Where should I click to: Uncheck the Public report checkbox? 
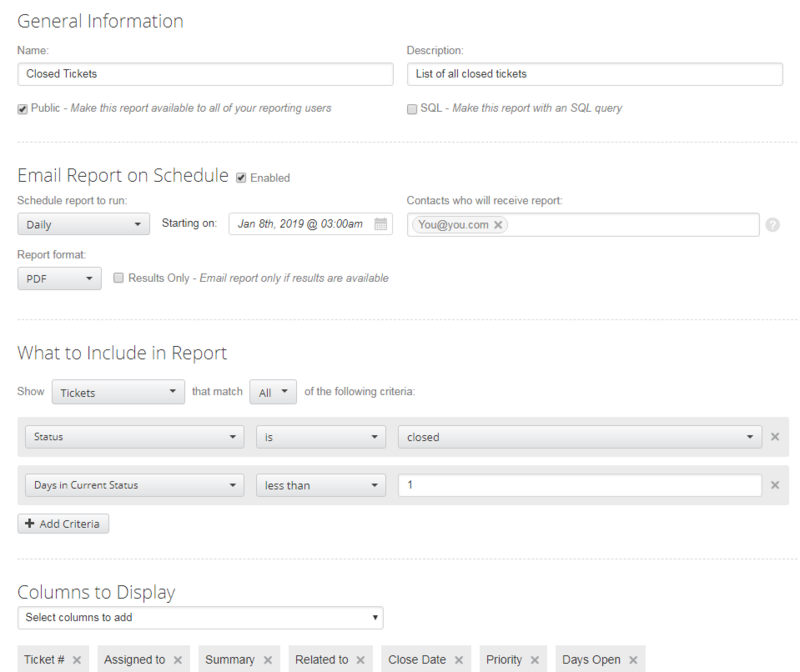(x=21, y=109)
